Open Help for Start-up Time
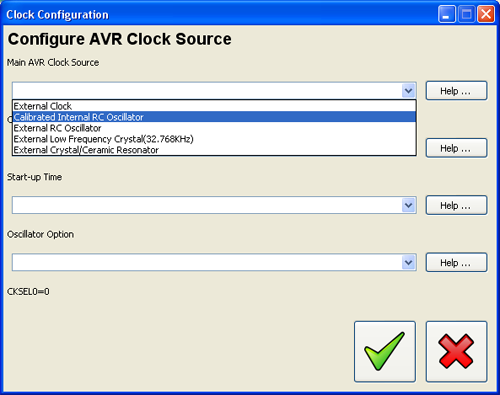The width and height of the screenshot is (500, 395). [x=456, y=205]
